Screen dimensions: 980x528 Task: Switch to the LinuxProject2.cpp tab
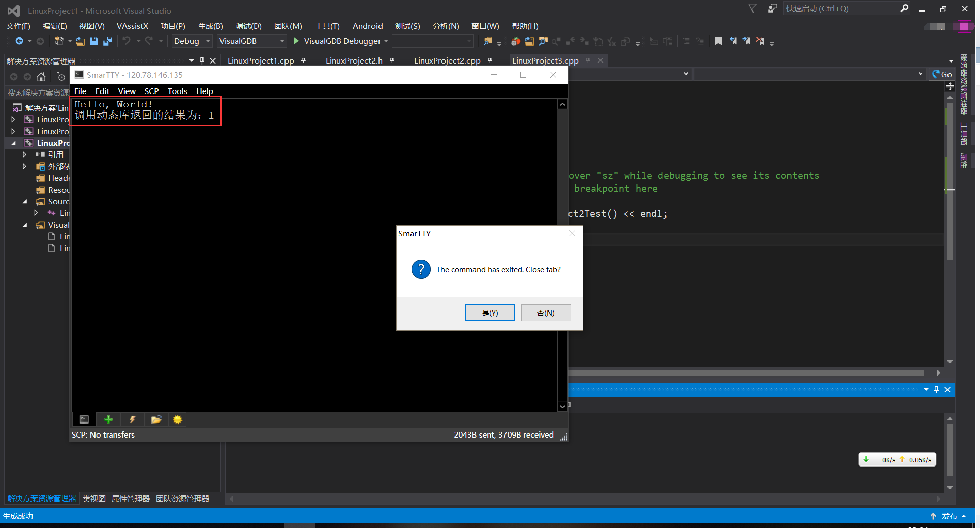tap(447, 60)
